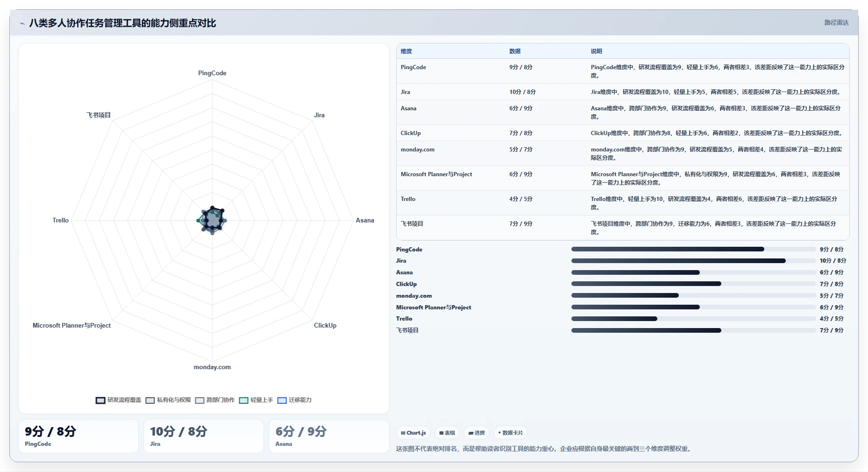Click the 5分 / 7分 cell in monday.com table row
This screenshot has height=472, width=868.
coord(521,150)
